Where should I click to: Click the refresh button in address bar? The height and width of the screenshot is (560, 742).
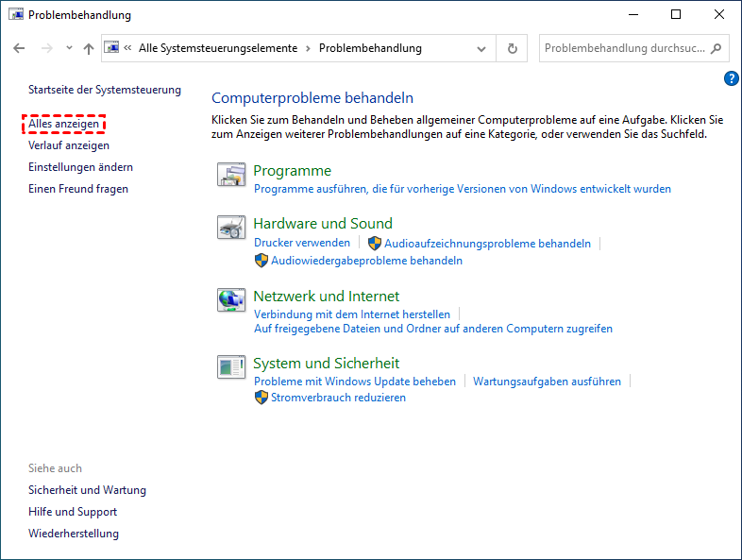(x=513, y=48)
